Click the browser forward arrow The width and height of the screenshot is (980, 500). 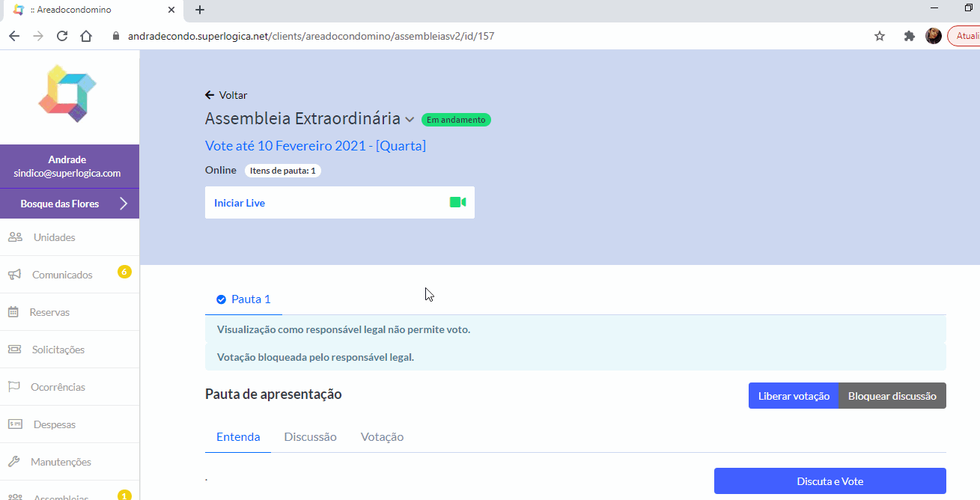tap(38, 36)
